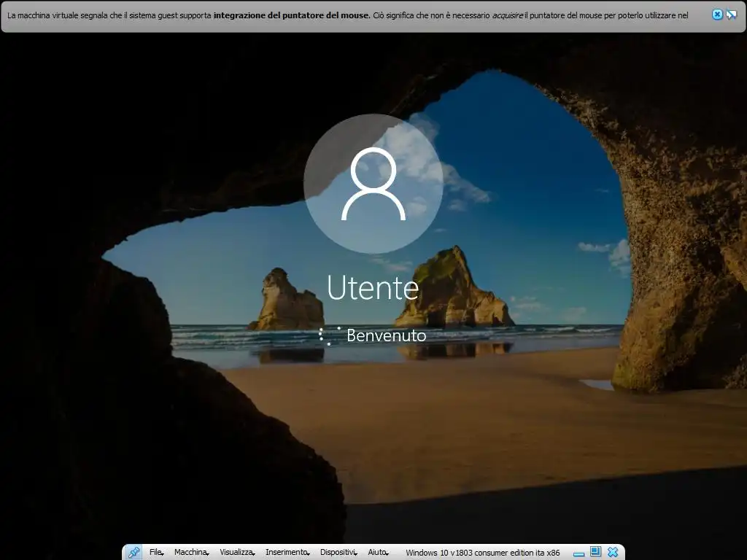Click the don't show again icon in the notification
The height and width of the screenshot is (560, 747).
pos(731,15)
